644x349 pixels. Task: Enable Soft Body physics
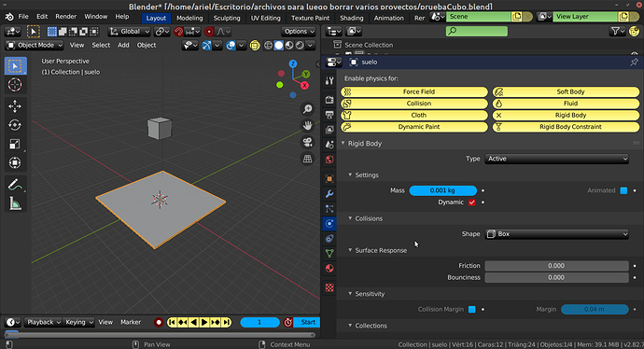tap(566, 91)
